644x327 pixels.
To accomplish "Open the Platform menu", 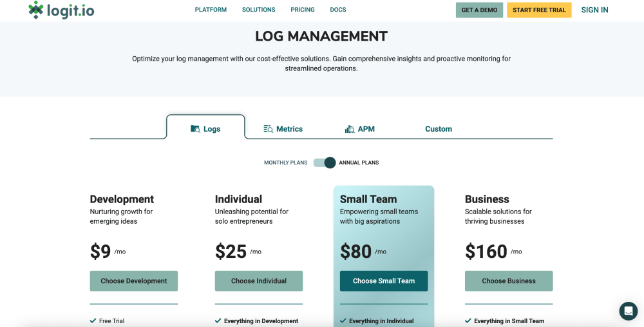I will pos(211,10).
